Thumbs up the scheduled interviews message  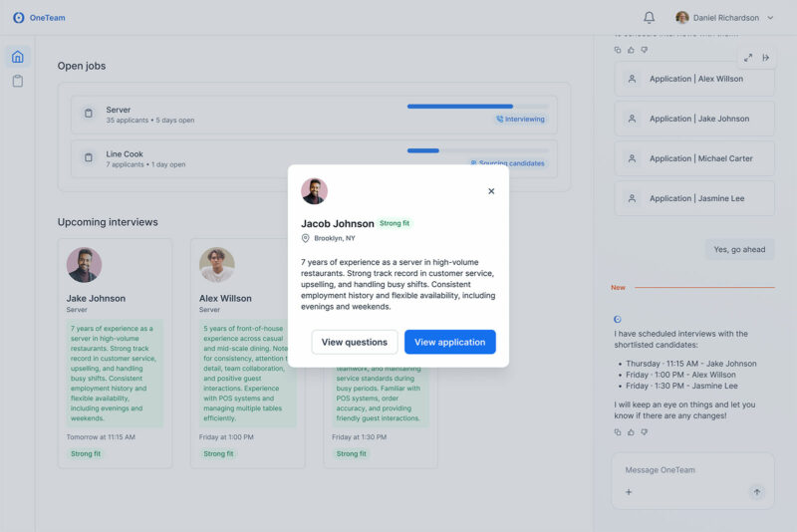[631, 432]
